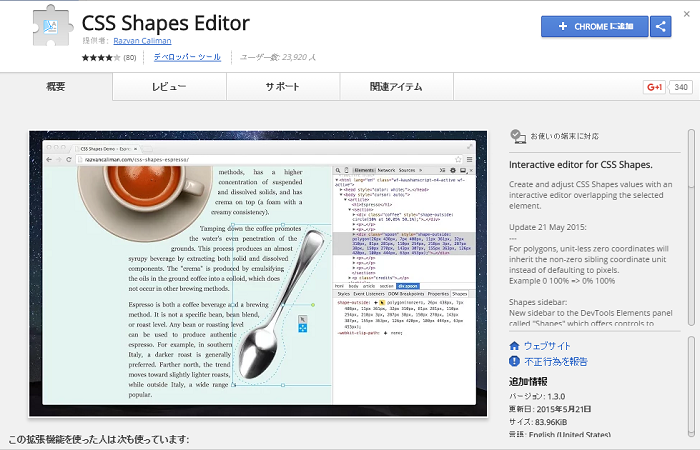
Task: Click the star rating with 80 reviews
Action: pos(109,58)
